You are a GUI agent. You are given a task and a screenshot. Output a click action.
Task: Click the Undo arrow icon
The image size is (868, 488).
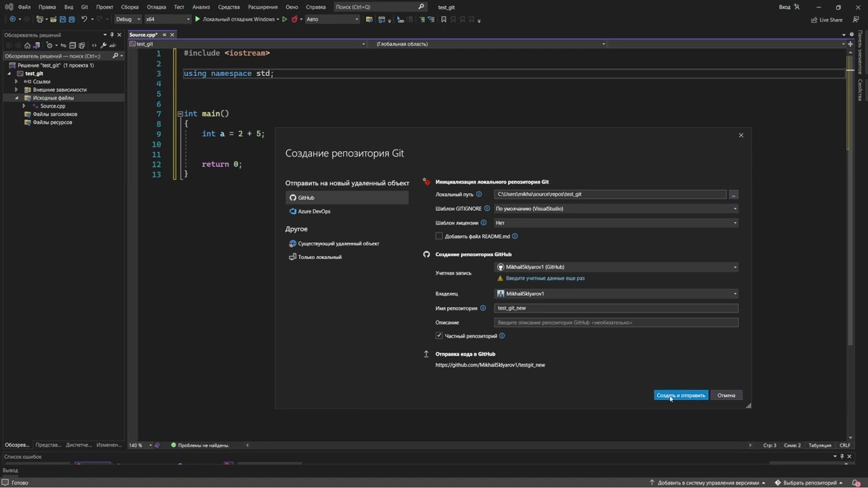point(84,19)
